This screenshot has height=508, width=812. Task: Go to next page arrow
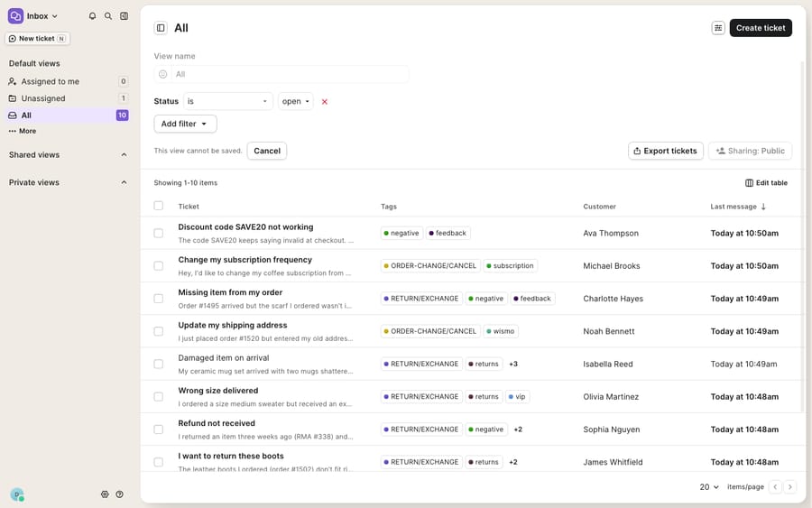789,486
